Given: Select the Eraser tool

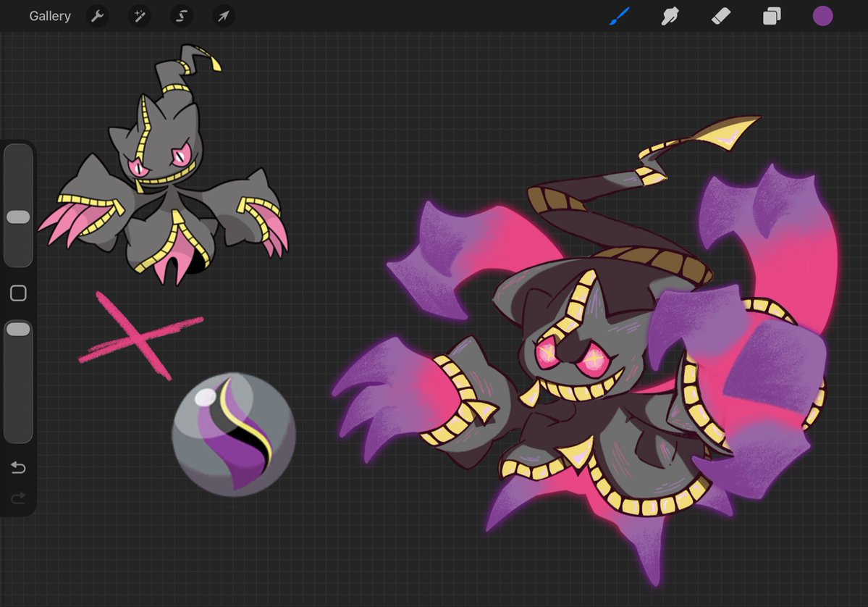Looking at the screenshot, I should point(721,16).
